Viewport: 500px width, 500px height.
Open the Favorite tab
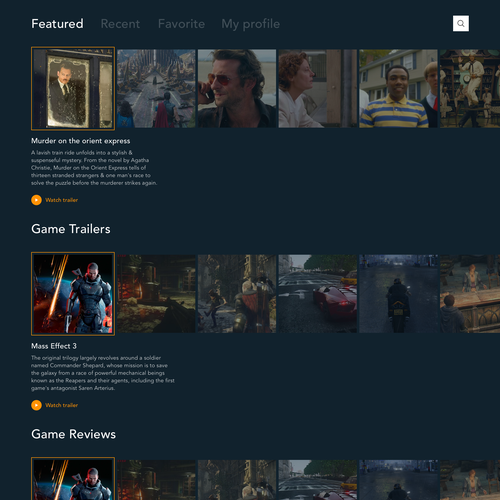coord(181,24)
